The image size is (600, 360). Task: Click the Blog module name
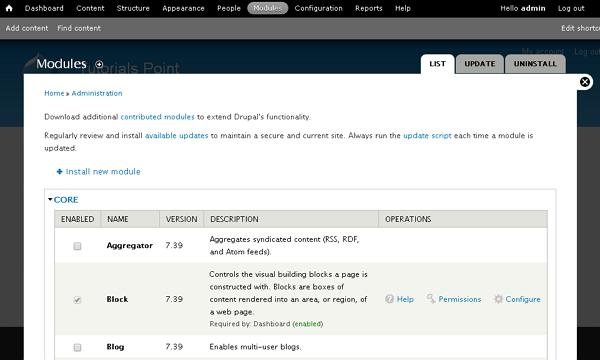tap(115, 347)
